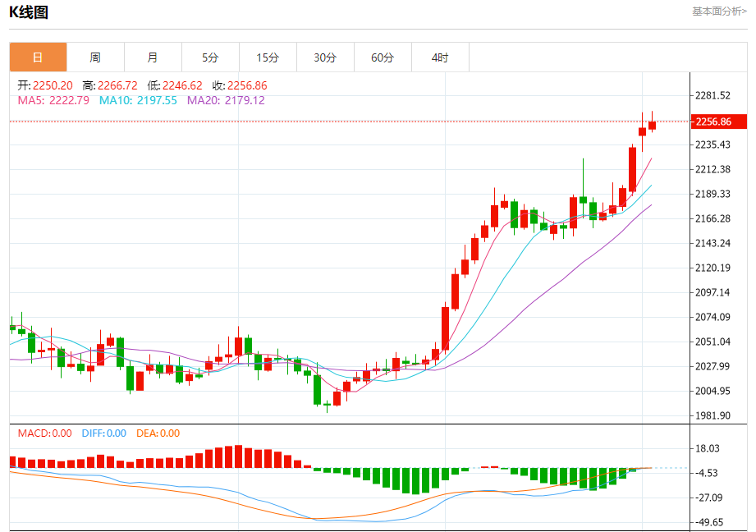The image size is (756, 532).
Task: Click the 1981.90 price axis label
Action: pyautogui.click(x=712, y=415)
